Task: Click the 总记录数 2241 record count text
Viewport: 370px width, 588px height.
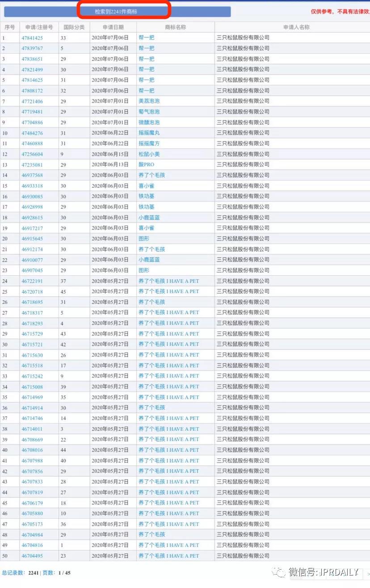Action: [21, 573]
